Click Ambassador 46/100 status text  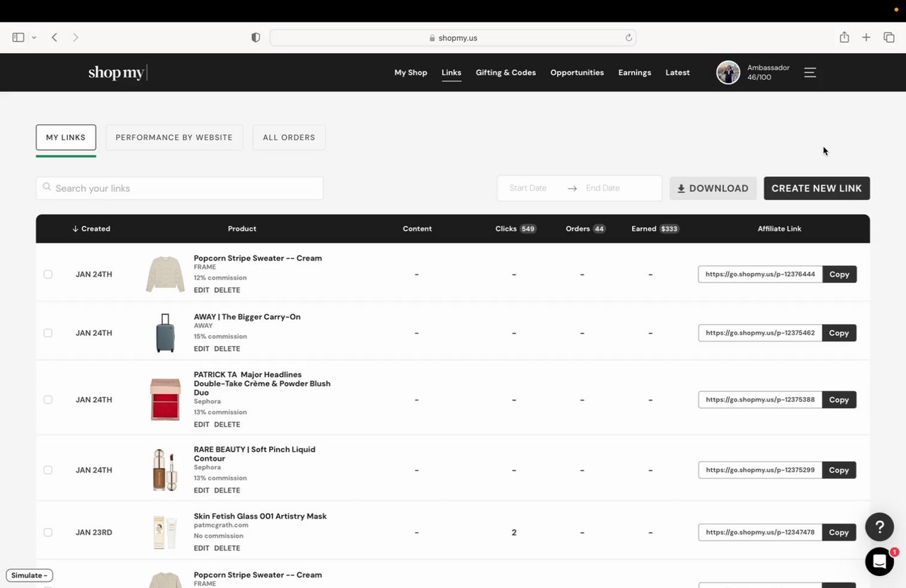(768, 72)
